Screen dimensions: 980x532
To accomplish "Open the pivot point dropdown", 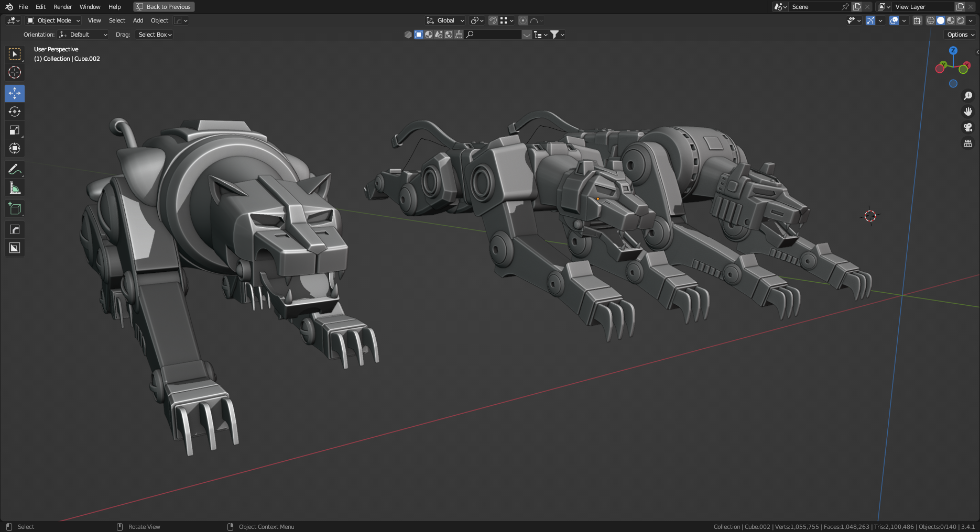I will 477,20.
